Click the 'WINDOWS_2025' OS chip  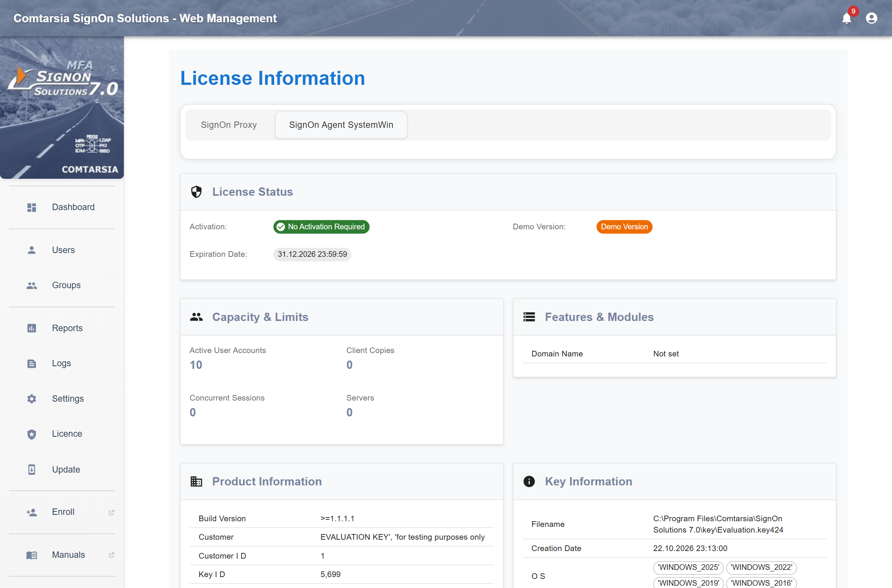688,567
